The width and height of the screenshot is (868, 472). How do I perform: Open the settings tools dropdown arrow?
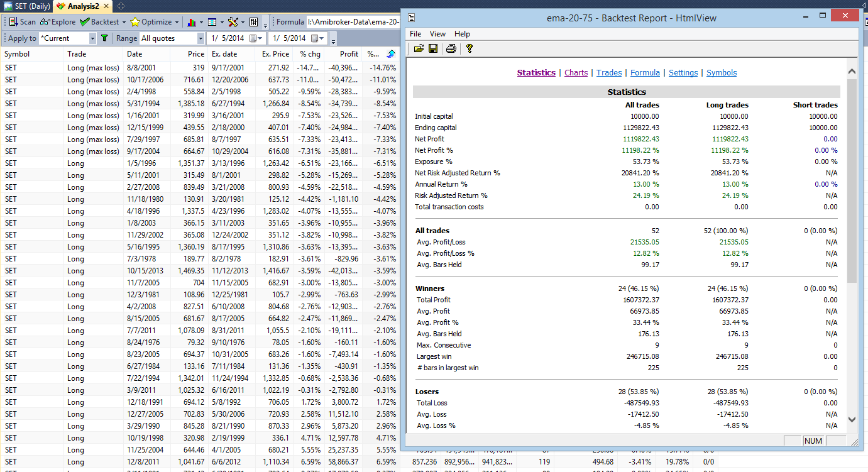point(243,22)
